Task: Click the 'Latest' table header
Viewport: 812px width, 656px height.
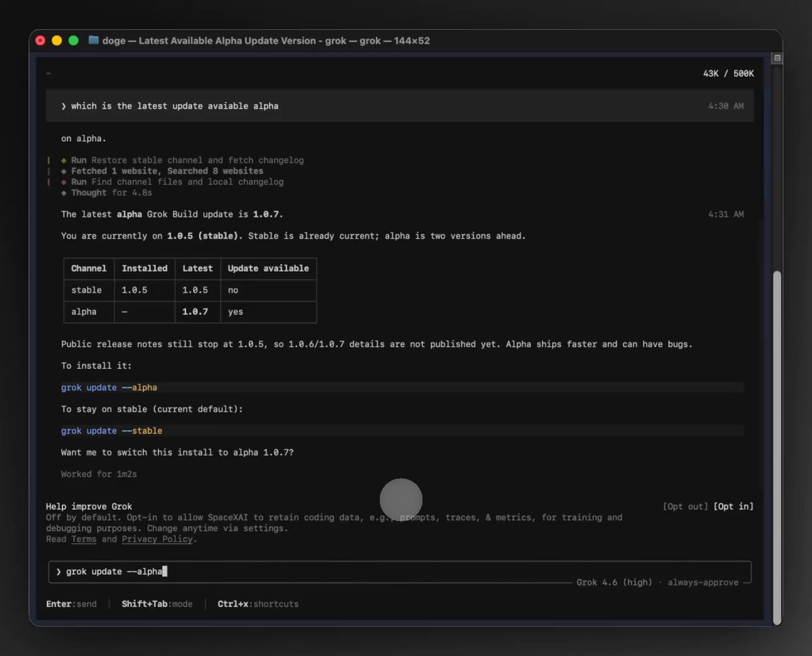Action: [198, 268]
